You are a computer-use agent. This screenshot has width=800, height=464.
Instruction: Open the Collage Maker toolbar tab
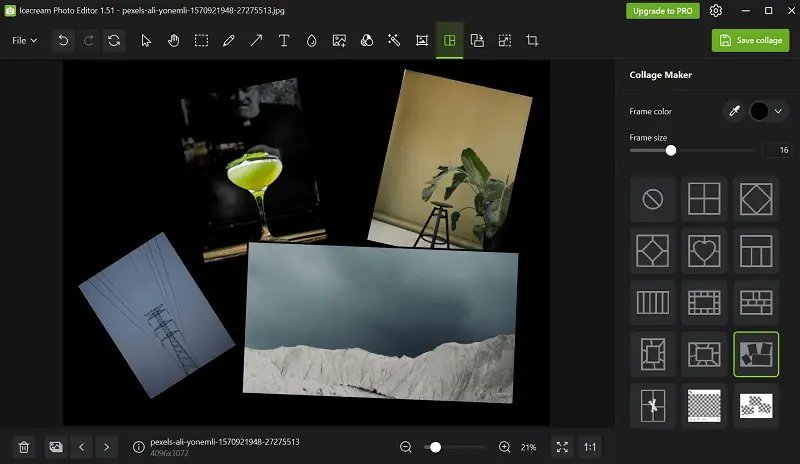449,41
